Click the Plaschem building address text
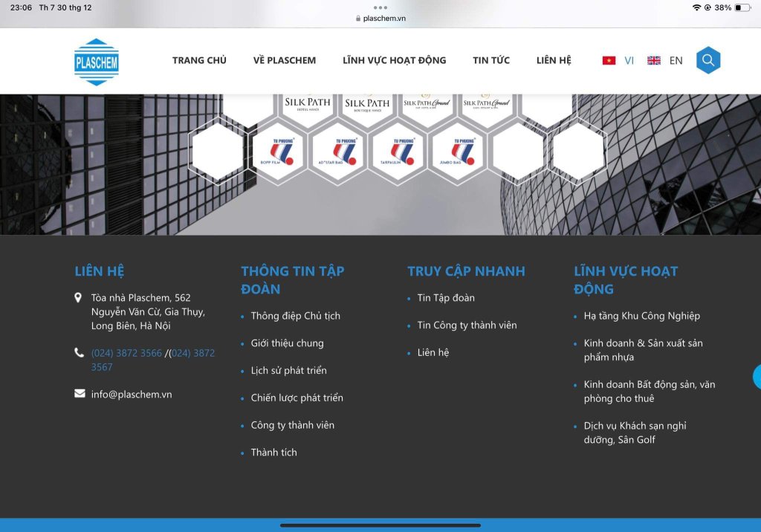761x532 pixels. pyautogui.click(x=148, y=311)
